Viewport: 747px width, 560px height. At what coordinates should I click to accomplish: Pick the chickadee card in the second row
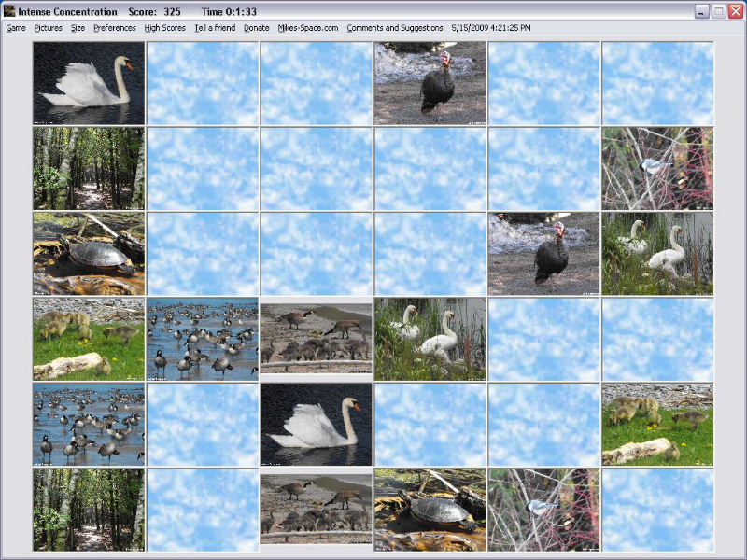[x=657, y=168]
